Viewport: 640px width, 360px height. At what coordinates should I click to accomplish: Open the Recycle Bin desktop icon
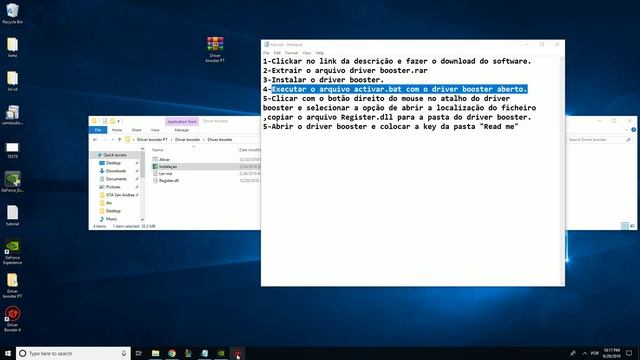12,13
